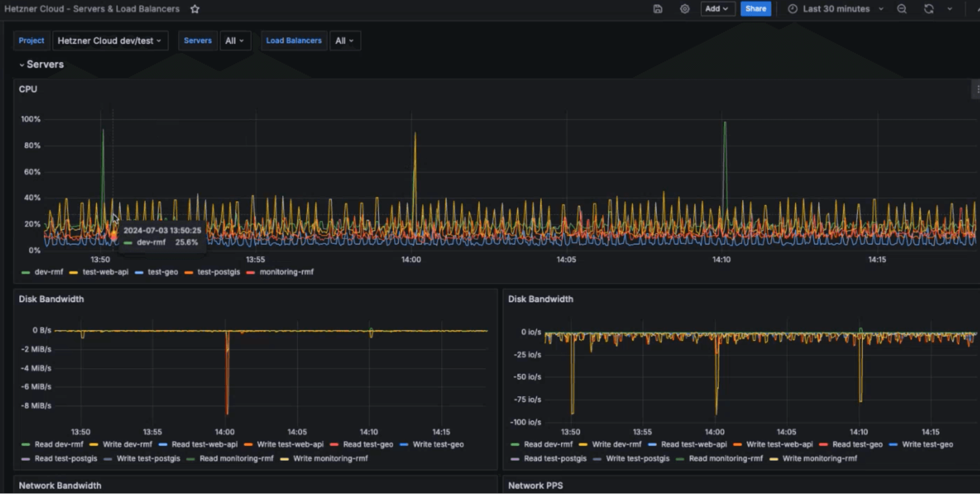Open the refresh interval dropdown arrow
This screenshot has width=980, height=494.
950,9
